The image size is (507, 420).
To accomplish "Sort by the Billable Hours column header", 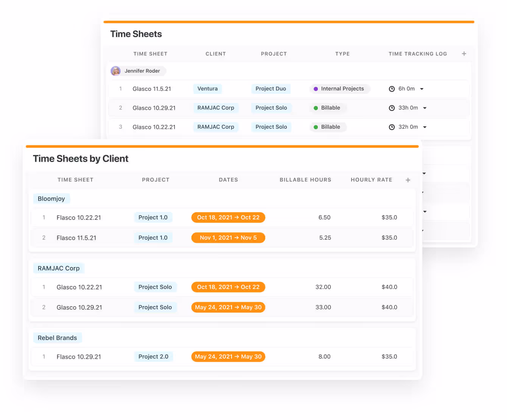I will (305, 180).
